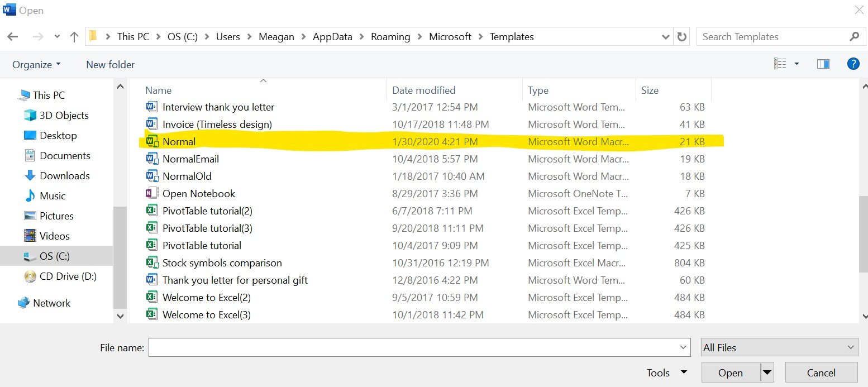
Task: Open Help with the question mark icon
Action: (x=853, y=64)
